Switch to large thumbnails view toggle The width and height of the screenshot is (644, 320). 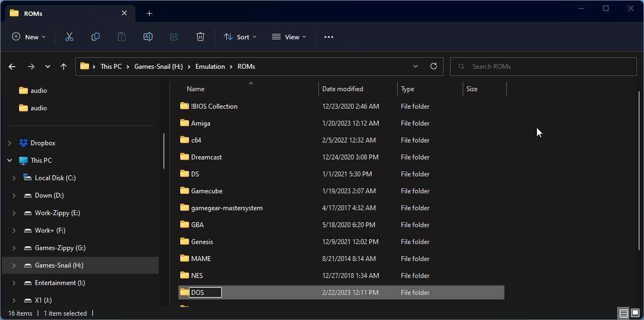635,313
